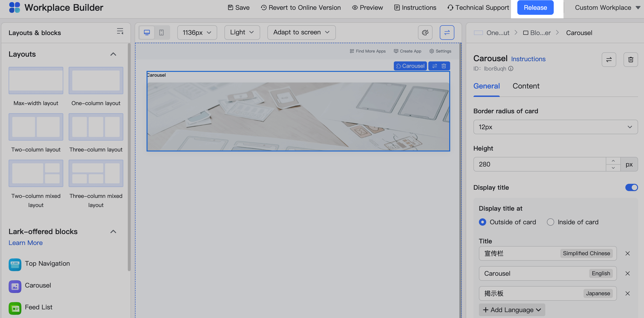Switch to desktop preview mode
644x318 pixels.
147,33
